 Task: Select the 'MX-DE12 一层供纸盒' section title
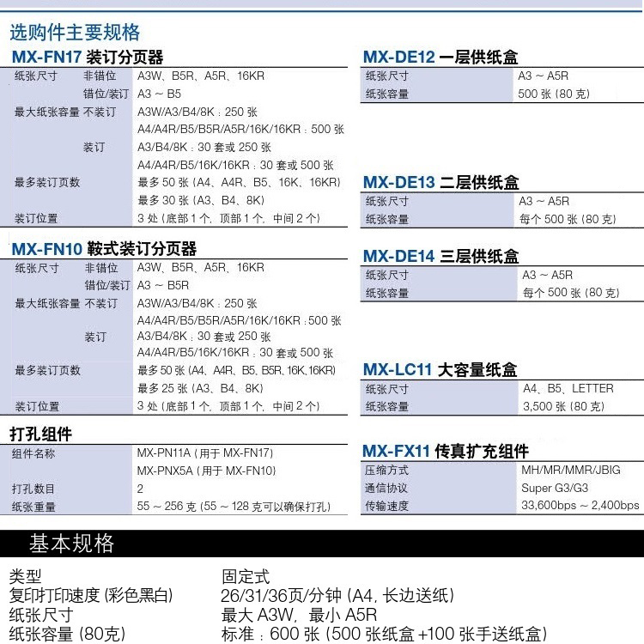[x=440, y=57]
